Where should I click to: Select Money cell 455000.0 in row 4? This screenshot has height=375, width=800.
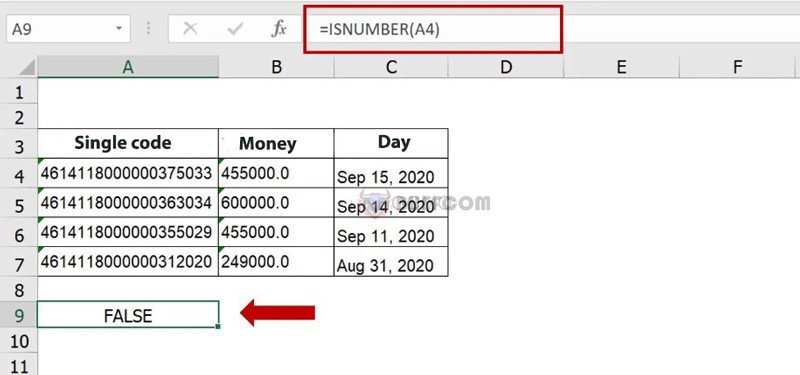pyautogui.click(x=276, y=173)
